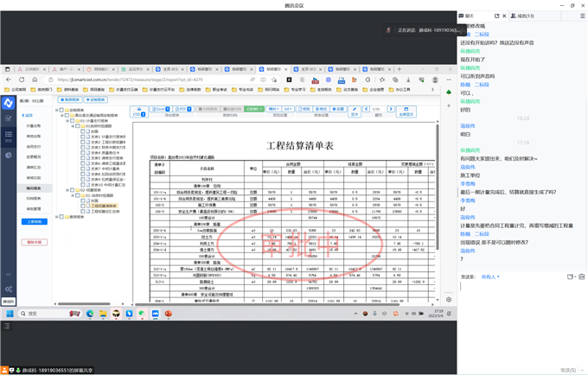
Task: Click the blue 上报审批 button
Action: [35, 221]
